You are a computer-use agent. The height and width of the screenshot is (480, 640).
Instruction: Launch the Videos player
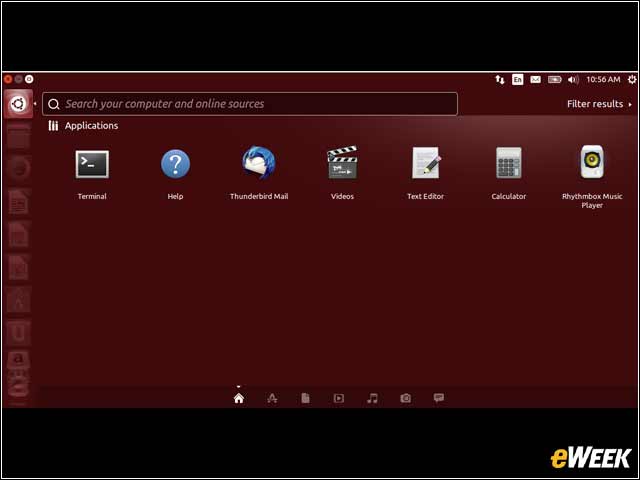342,162
